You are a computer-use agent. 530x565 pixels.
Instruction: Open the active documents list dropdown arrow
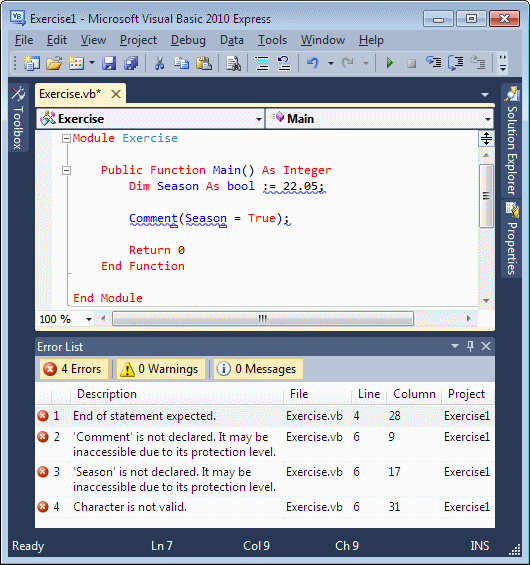click(x=485, y=95)
